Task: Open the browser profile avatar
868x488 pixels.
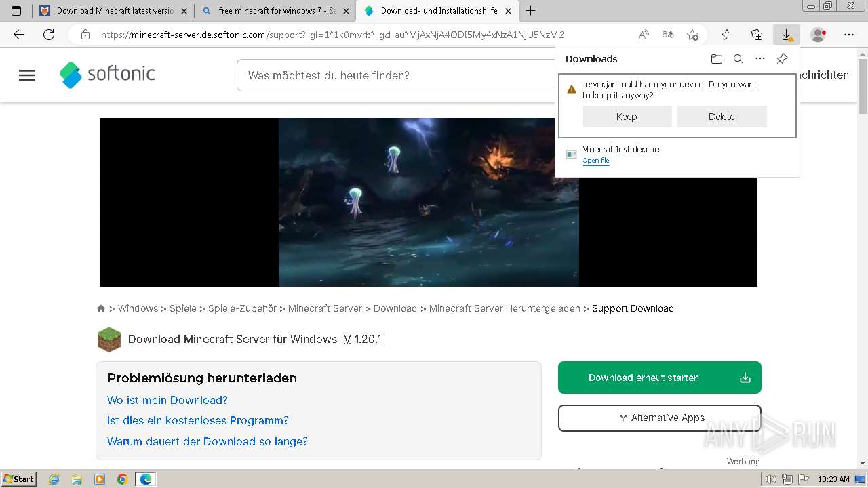Action: click(818, 35)
